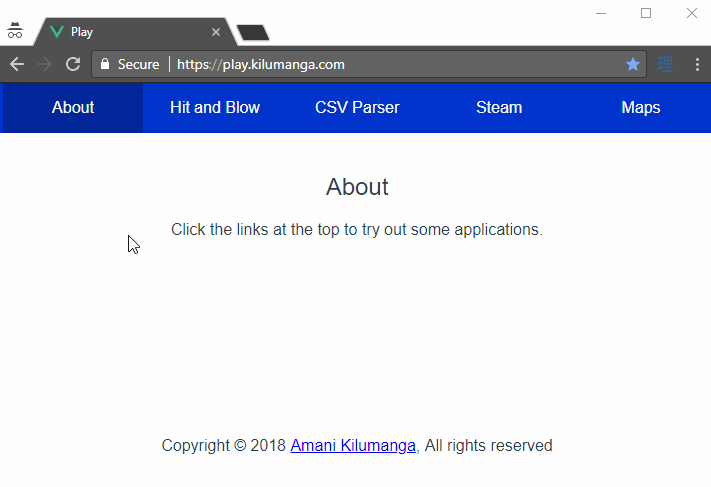Close the browser window

(x=692, y=13)
